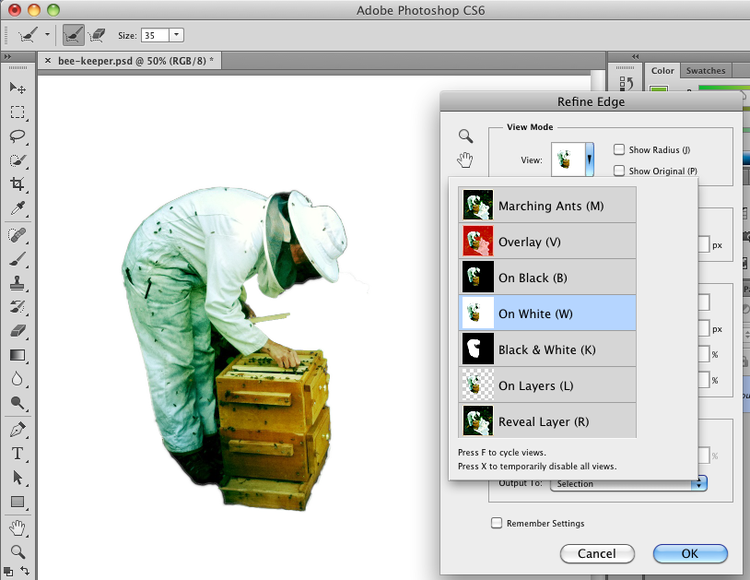750x580 pixels.
Task: Check the Remember Settings option
Action: [x=496, y=523]
